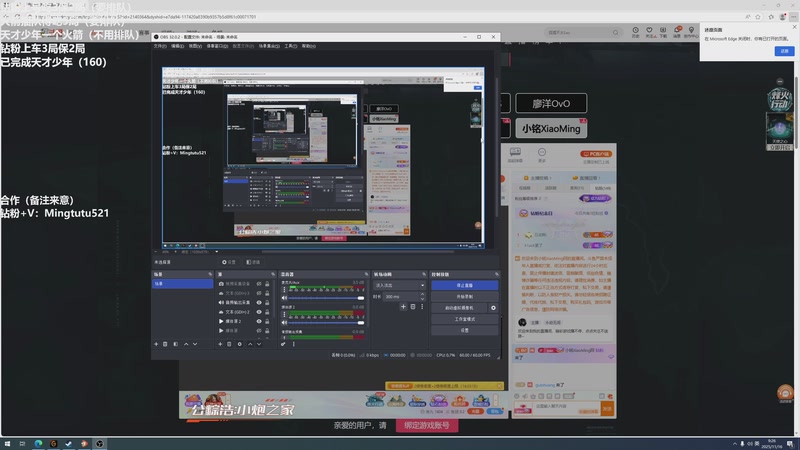
Task: Add a new scene in OBS Scenes panel
Action: tap(156, 344)
